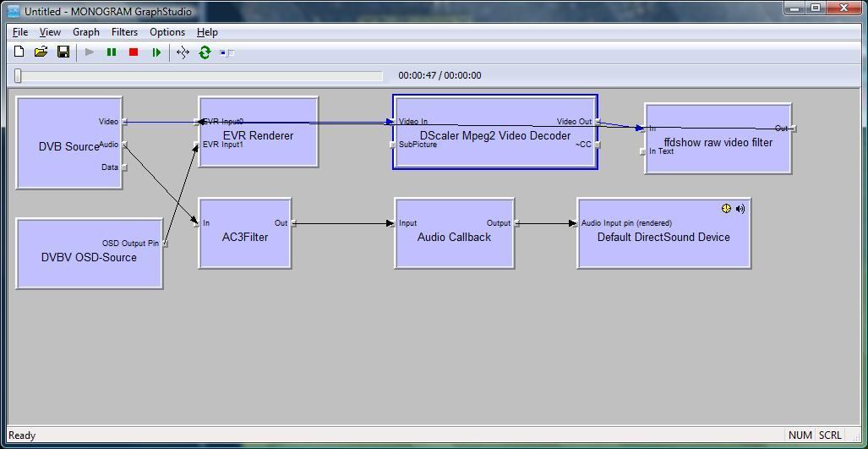This screenshot has width=868, height=449.
Task: Select the Audio Callback filter
Action: [x=454, y=233]
